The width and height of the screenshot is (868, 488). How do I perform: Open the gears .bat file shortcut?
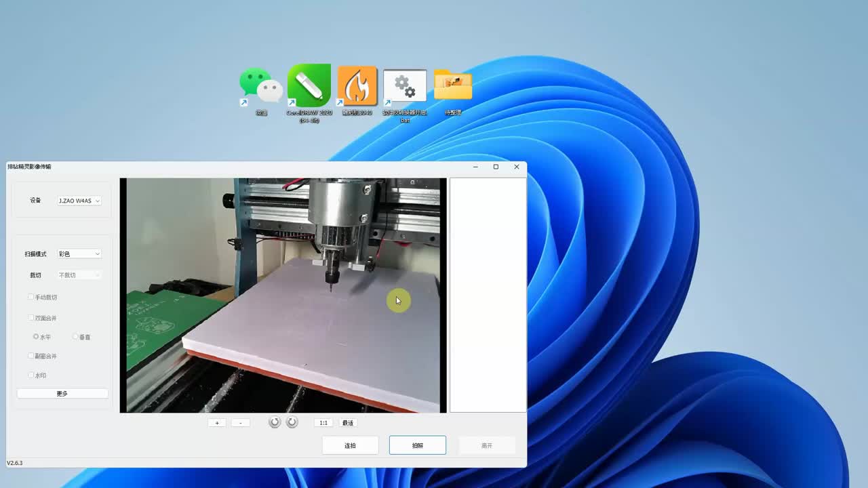[405, 88]
